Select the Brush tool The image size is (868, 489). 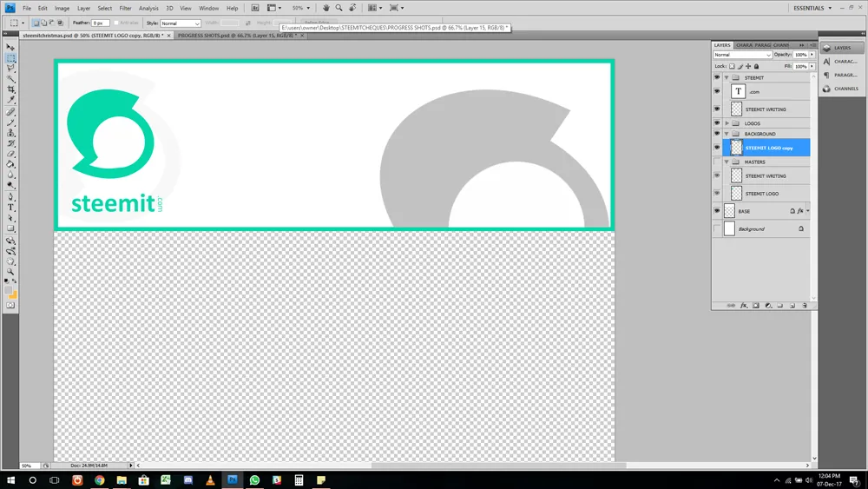pos(10,123)
